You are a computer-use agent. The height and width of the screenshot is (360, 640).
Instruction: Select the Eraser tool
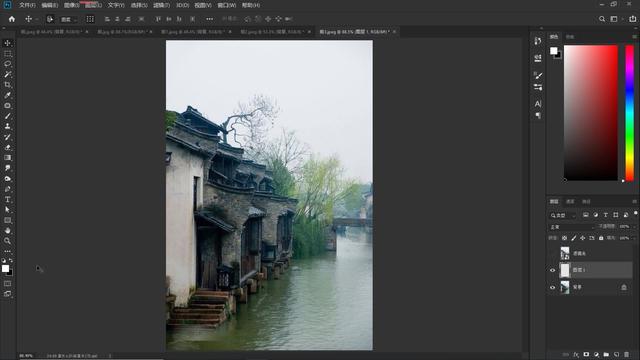(x=7, y=147)
